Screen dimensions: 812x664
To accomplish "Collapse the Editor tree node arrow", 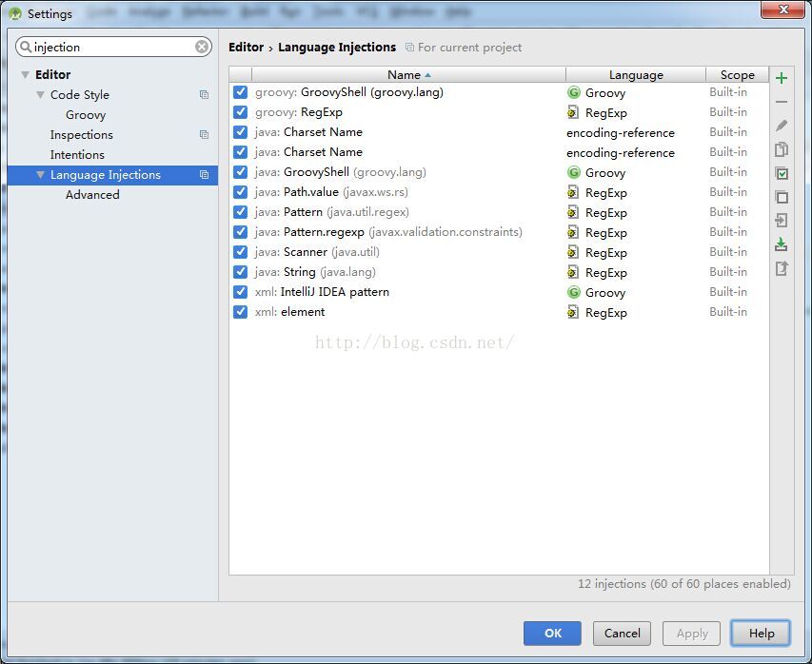I will 25,75.
